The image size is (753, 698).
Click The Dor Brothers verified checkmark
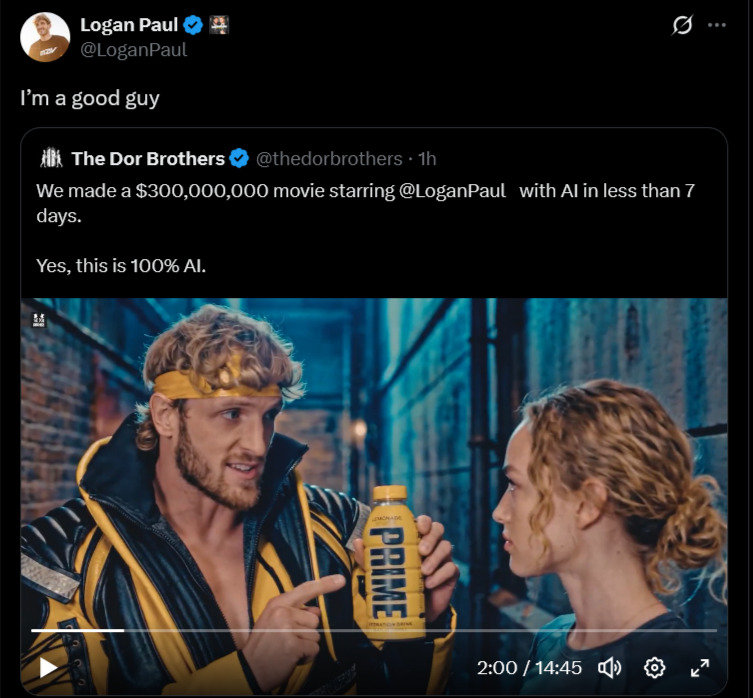coord(239,159)
